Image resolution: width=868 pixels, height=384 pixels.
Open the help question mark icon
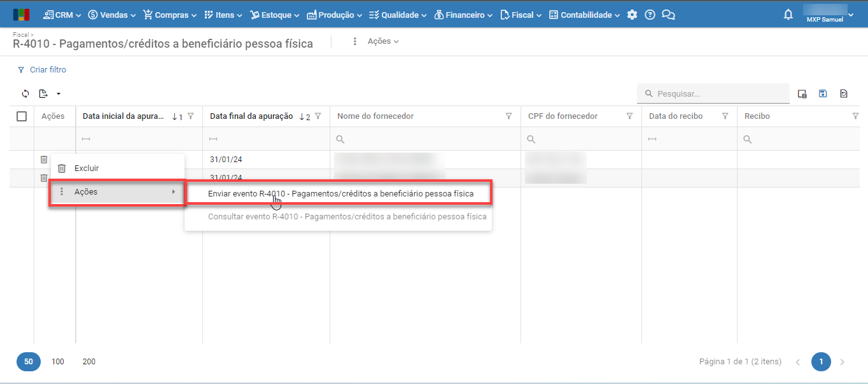tap(650, 15)
